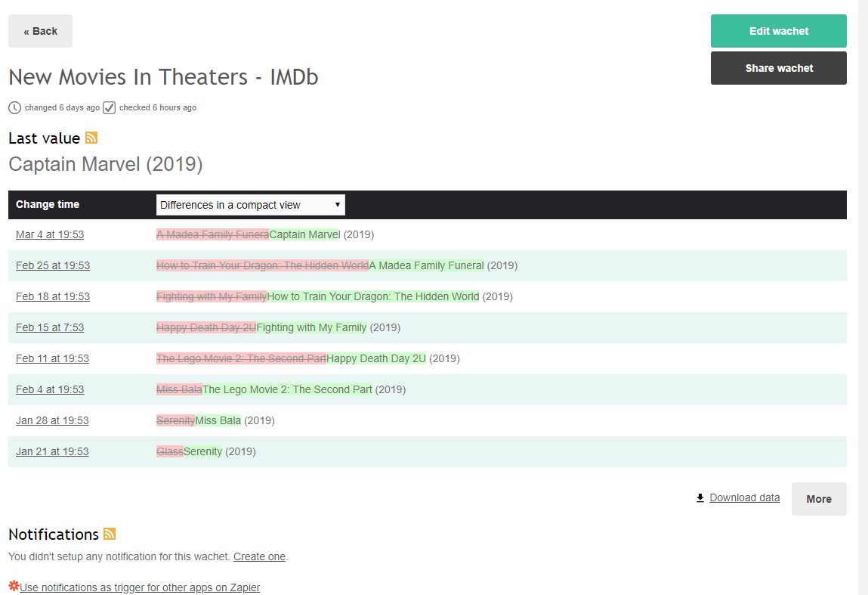The height and width of the screenshot is (595, 868).
Task: Click the 'Miss Bala' added text
Action: (x=218, y=420)
